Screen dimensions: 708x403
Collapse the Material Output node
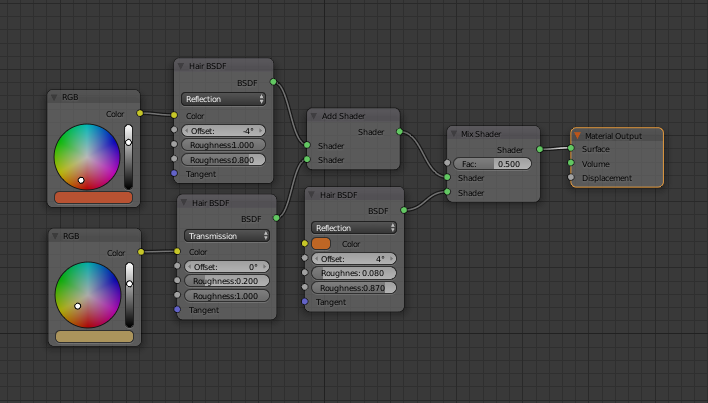click(578, 135)
